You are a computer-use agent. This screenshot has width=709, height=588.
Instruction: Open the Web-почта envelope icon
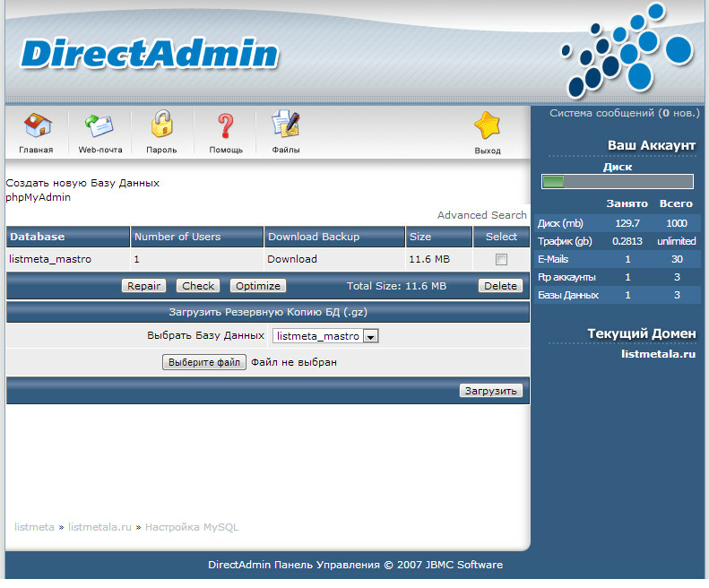(x=99, y=125)
